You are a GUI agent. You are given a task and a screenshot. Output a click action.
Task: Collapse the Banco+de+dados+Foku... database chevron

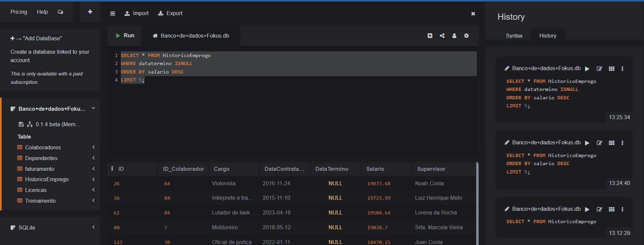(x=93, y=108)
